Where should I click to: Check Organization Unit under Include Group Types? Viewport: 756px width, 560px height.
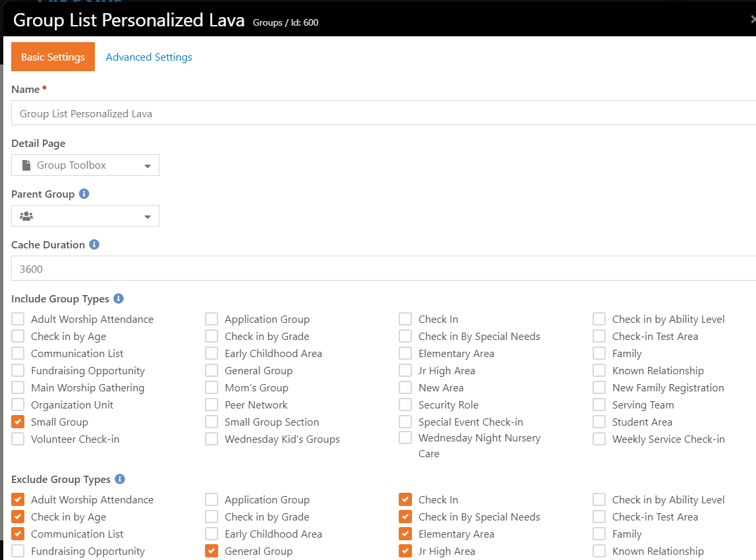tap(18, 405)
